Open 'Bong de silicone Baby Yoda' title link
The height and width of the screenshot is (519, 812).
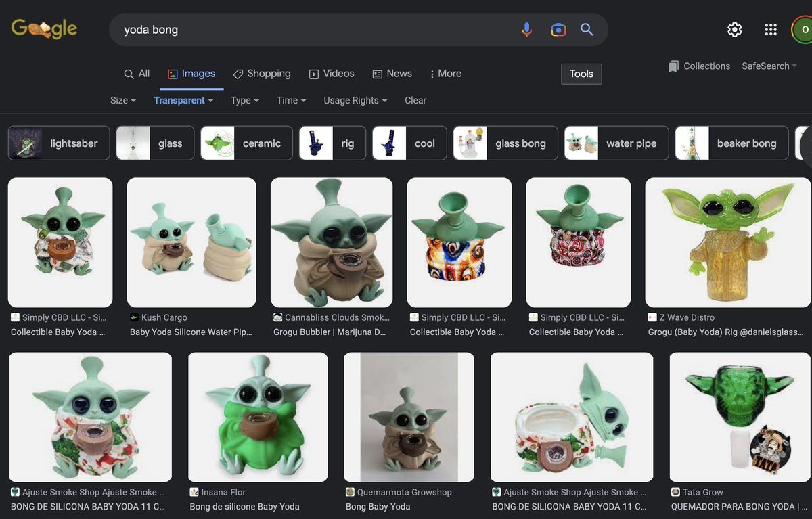coord(244,506)
